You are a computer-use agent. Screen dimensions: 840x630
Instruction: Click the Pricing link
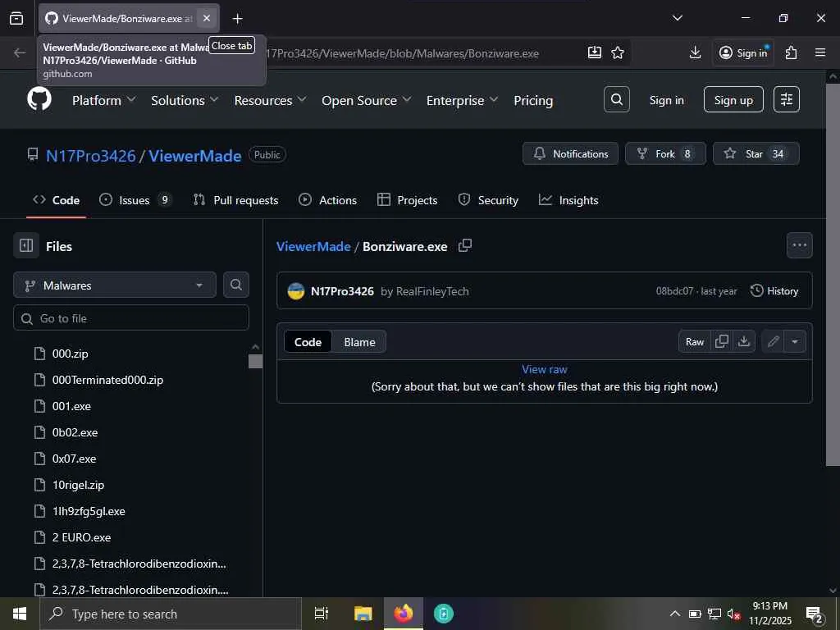pyautogui.click(x=533, y=100)
